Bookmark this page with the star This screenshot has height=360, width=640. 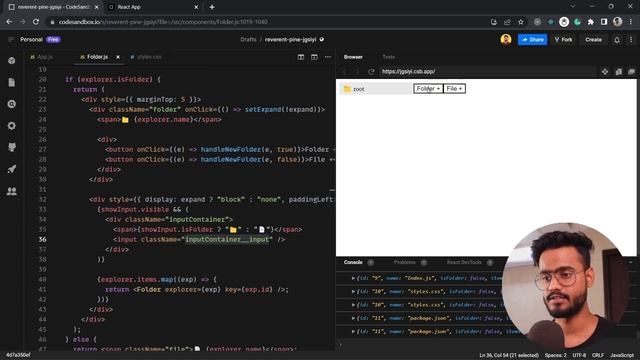click(521, 22)
